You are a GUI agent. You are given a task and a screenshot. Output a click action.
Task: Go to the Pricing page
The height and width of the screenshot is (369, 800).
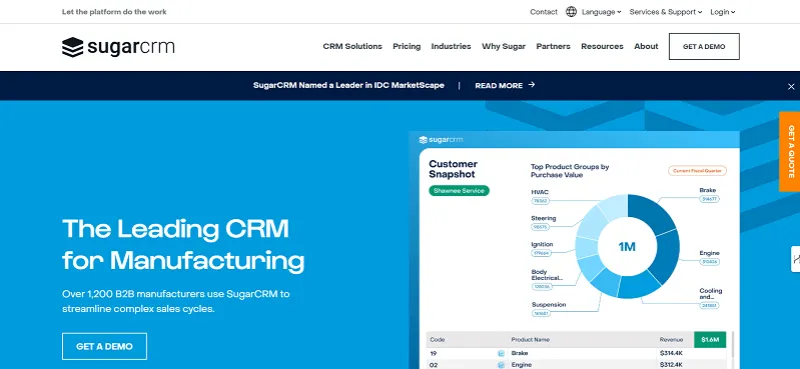click(x=407, y=46)
